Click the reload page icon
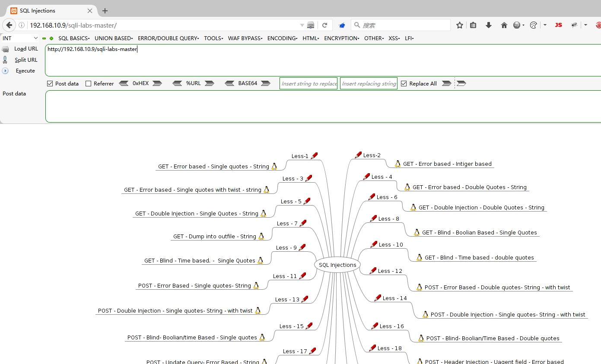 pyautogui.click(x=324, y=25)
